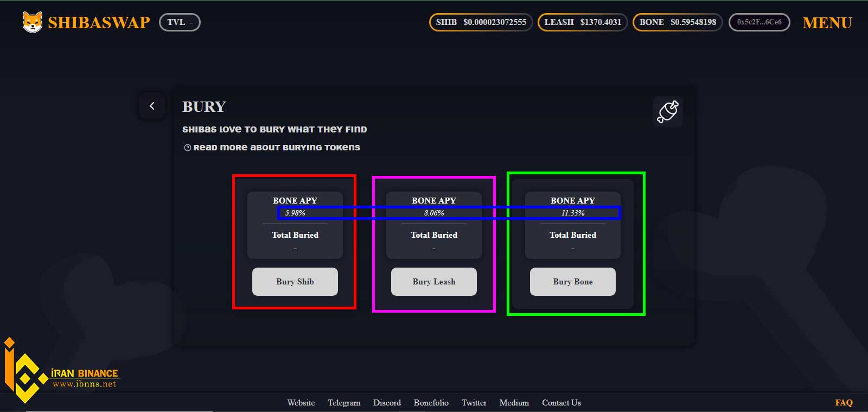Select the SHIB price pill
This screenshot has width=868, height=412.
pos(481,22)
